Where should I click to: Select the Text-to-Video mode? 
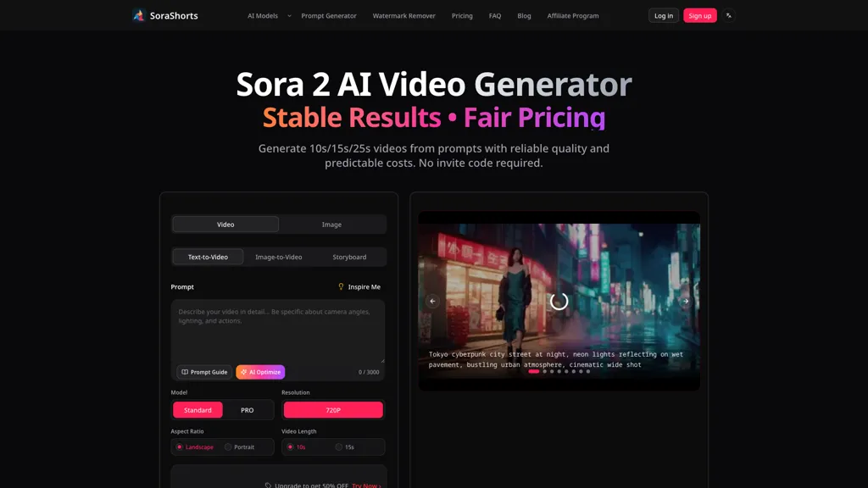(208, 257)
